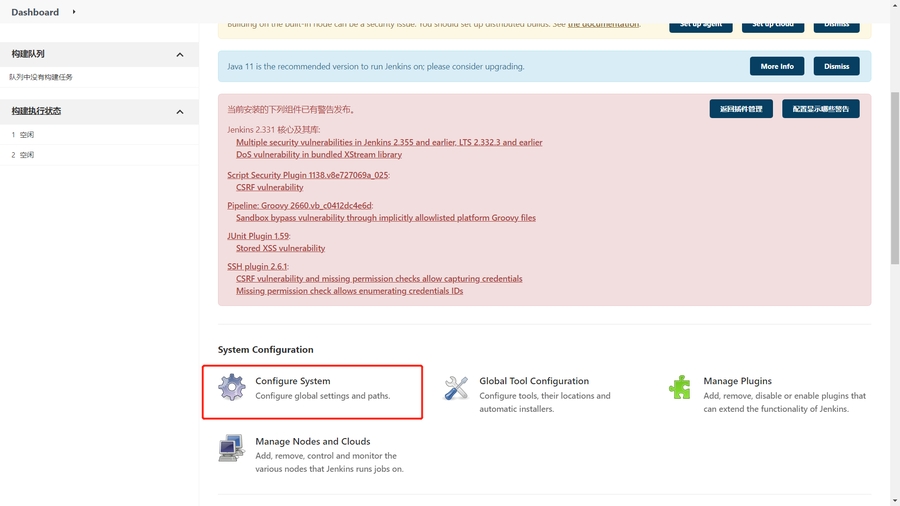Open the Sandbox bypass vulnerability link
The height and width of the screenshot is (506, 900).
385,217
